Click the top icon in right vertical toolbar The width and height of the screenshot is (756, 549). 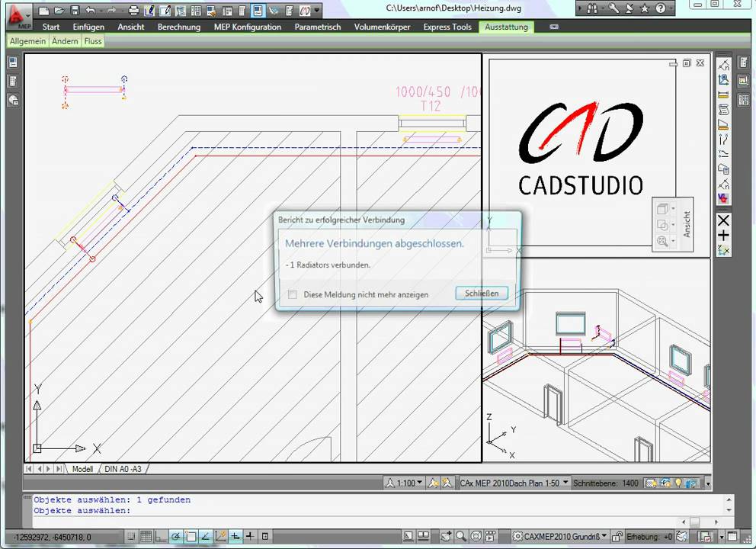[723, 65]
